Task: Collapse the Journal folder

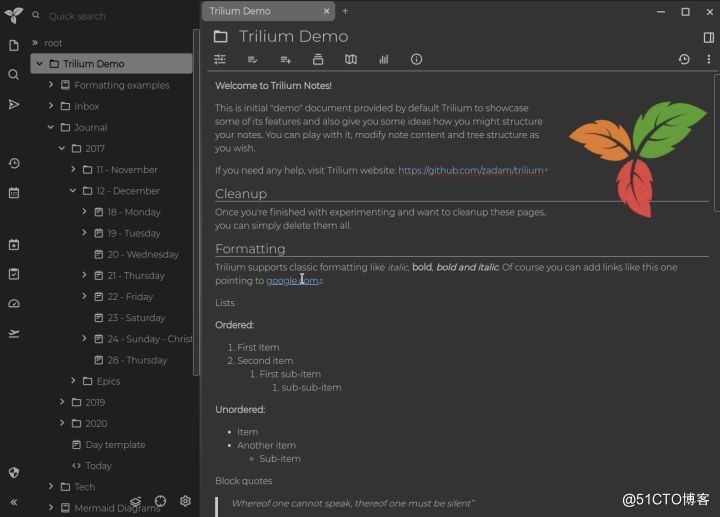Action: pos(51,127)
